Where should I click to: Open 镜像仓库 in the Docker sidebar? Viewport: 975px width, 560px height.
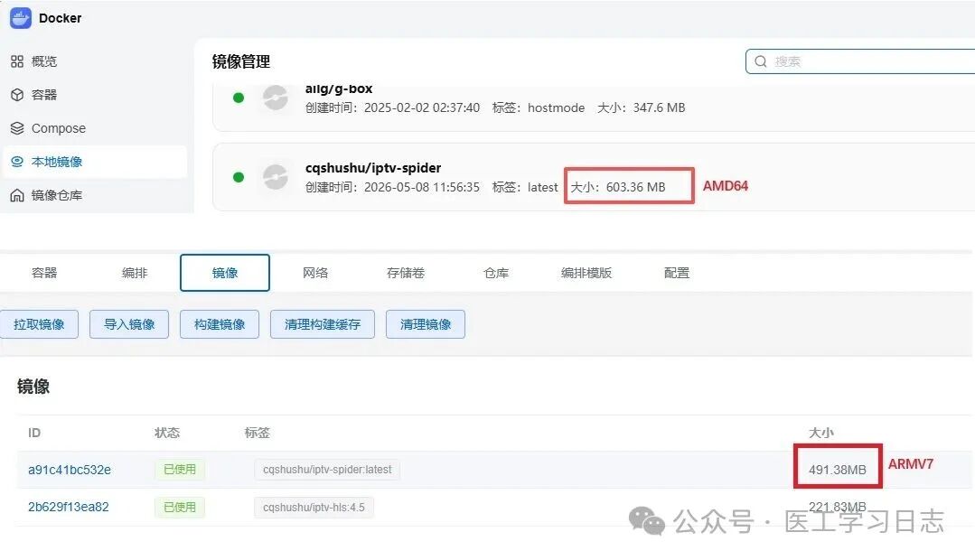tap(57, 195)
